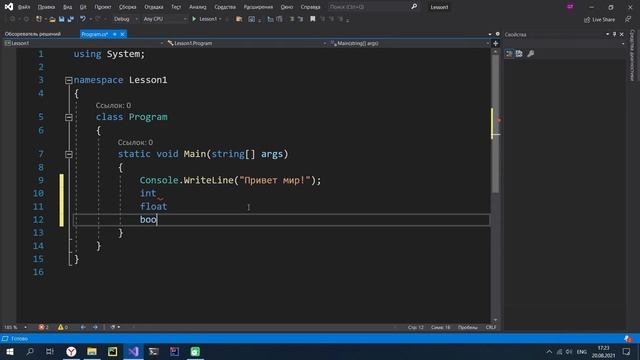
Task: Click the CRLF line ending indicator
Action: 491,327
